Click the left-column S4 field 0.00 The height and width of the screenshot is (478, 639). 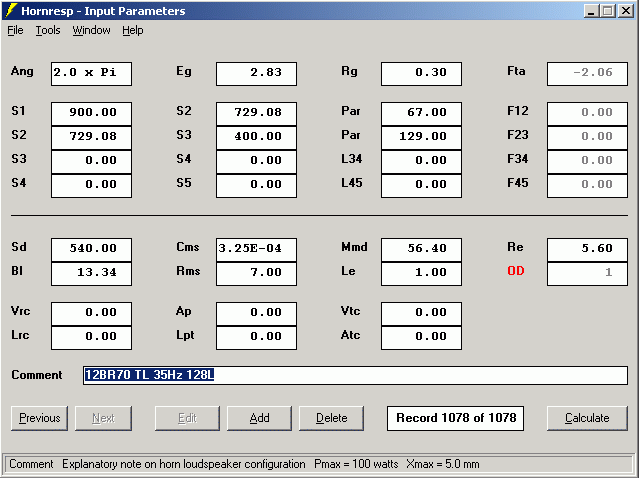coord(91,186)
